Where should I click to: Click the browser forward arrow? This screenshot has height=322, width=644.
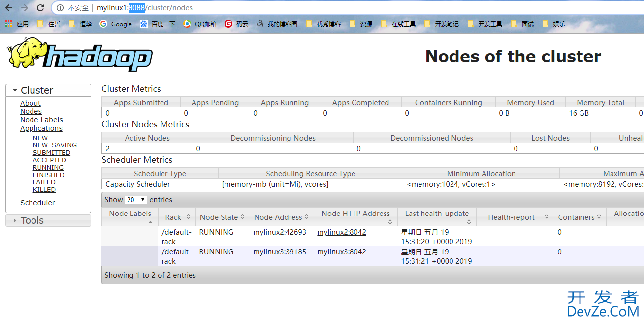(25, 8)
